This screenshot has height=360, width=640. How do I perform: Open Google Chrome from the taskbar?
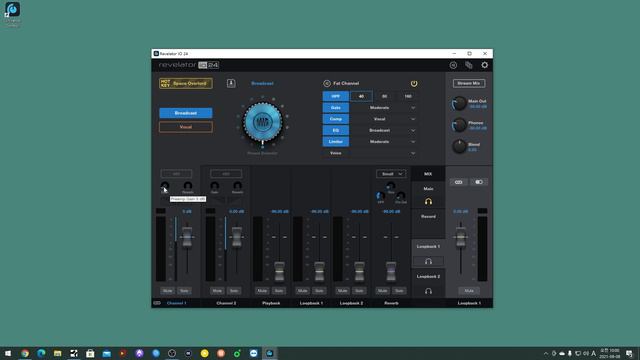click(25, 353)
